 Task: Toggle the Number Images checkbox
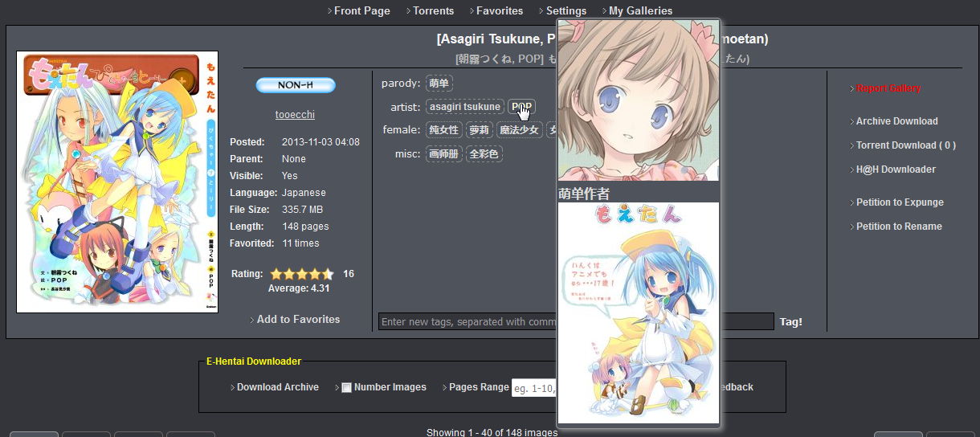(x=347, y=387)
